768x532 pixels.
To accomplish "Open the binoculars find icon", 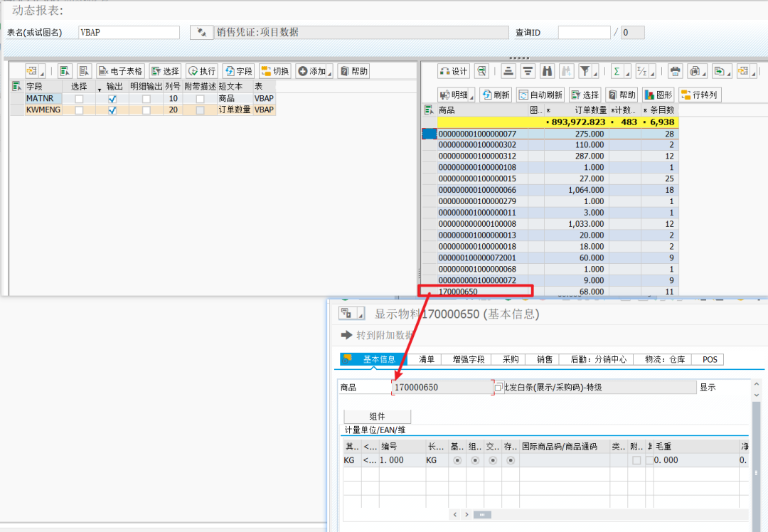I will [547, 72].
